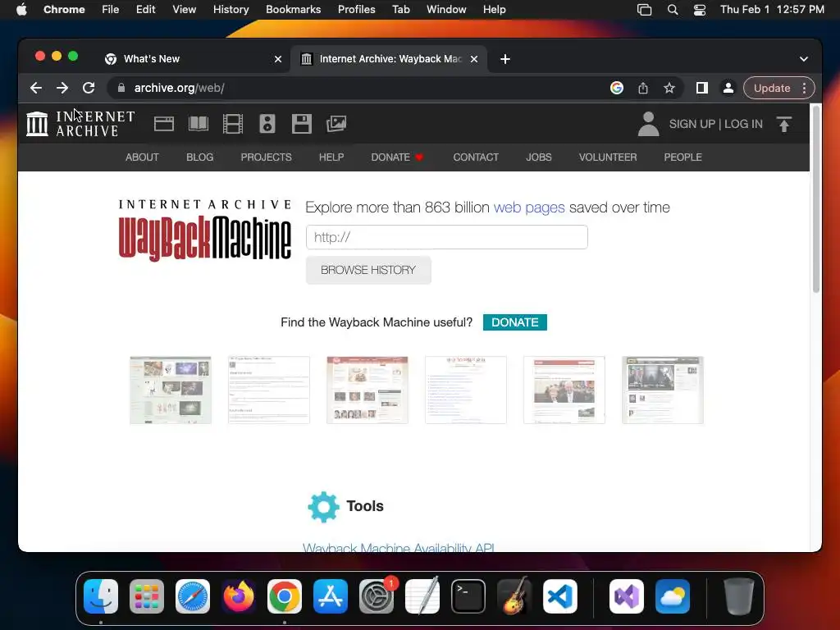Viewport: 840px width, 630px height.
Task: Open the File menu
Action: [x=111, y=10]
